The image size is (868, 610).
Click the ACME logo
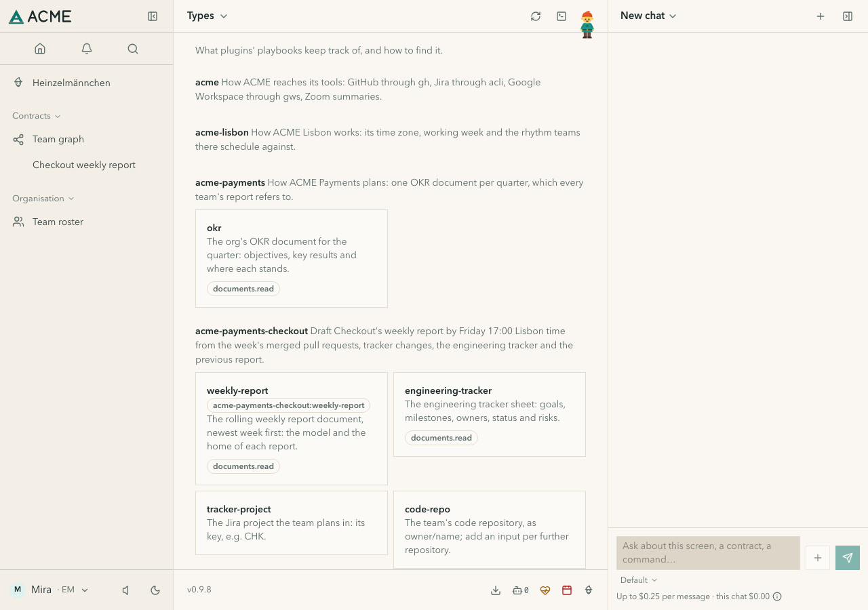(x=40, y=16)
